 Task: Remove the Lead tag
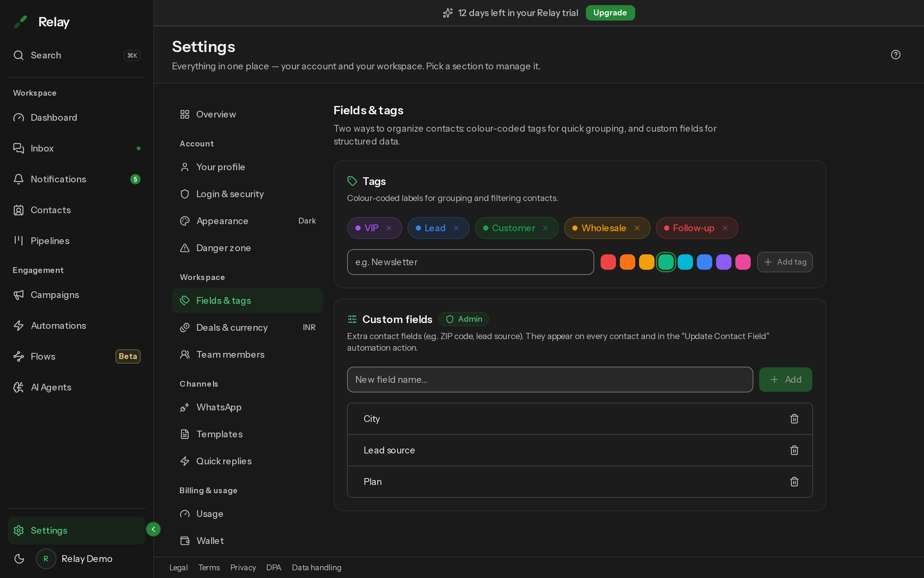coord(456,228)
